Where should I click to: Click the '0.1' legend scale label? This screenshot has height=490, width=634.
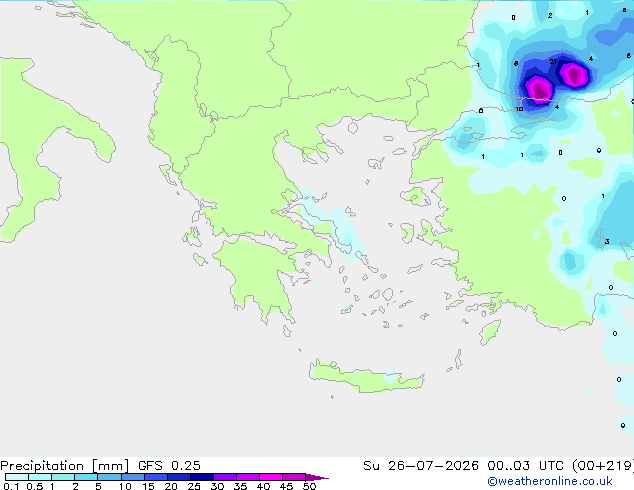coord(11,486)
